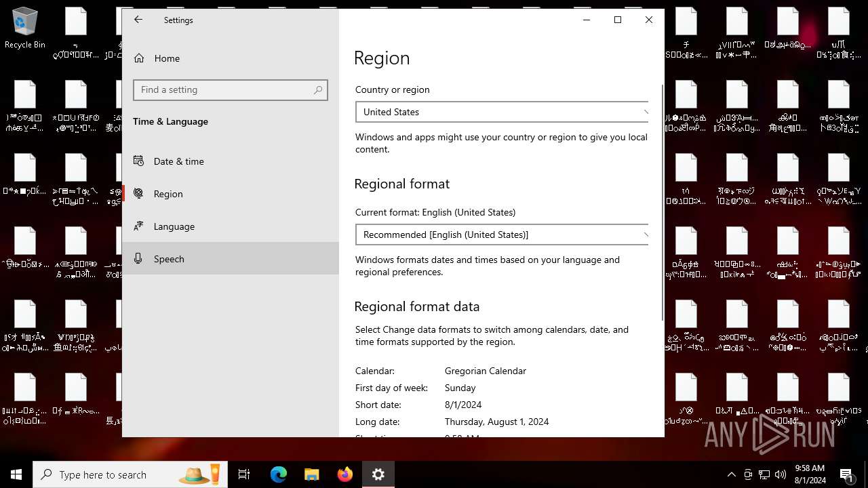Show hidden system tray icons
The width and height of the screenshot is (868, 488).
click(x=731, y=474)
